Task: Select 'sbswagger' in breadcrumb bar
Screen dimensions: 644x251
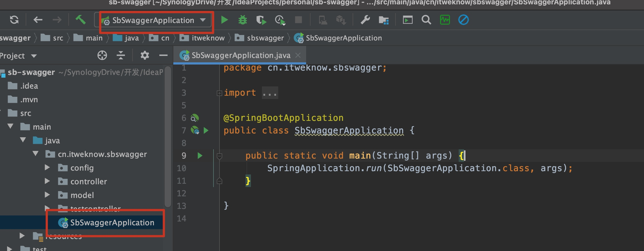Action: coord(259,38)
